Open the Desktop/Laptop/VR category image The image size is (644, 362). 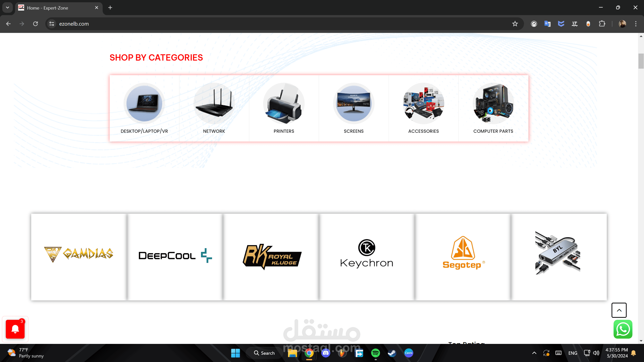coord(144,103)
